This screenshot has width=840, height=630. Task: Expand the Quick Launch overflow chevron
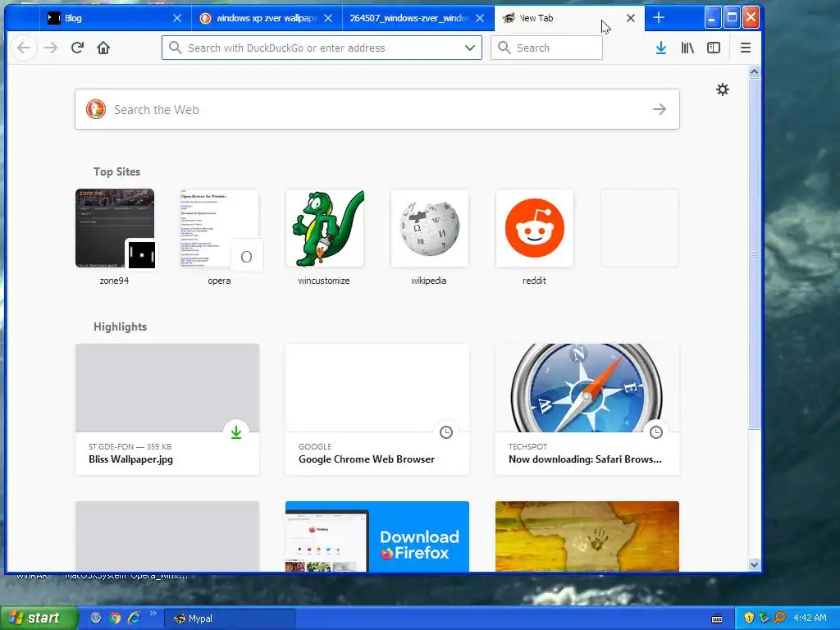[x=153, y=614]
